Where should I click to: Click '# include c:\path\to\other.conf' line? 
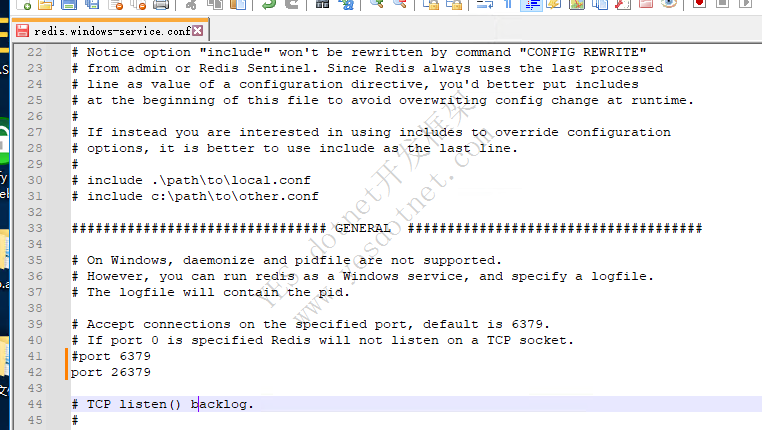tap(195, 196)
